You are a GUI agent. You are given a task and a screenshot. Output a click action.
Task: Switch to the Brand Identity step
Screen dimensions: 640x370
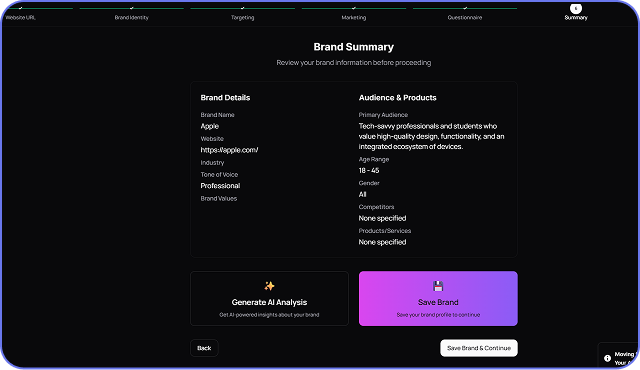point(131,18)
